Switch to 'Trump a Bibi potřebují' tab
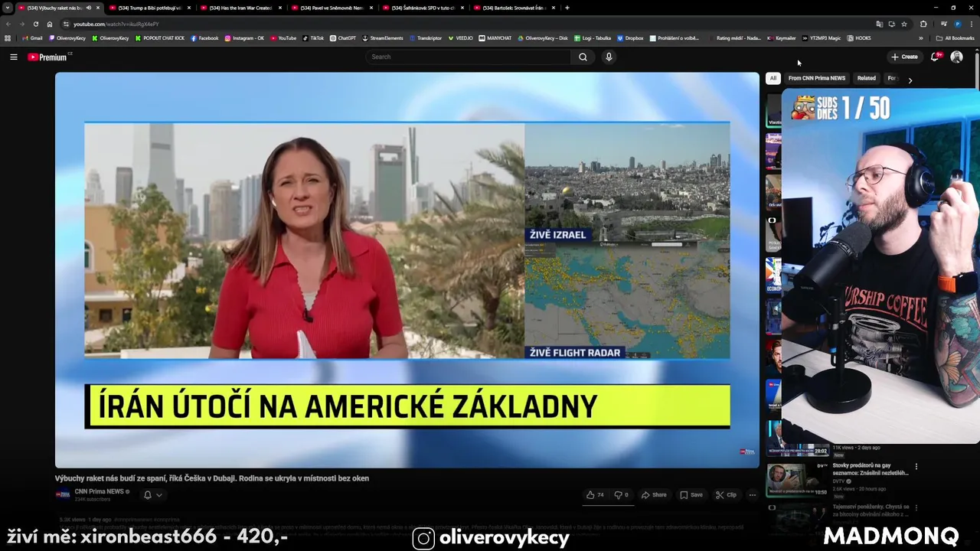 pos(149,8)
